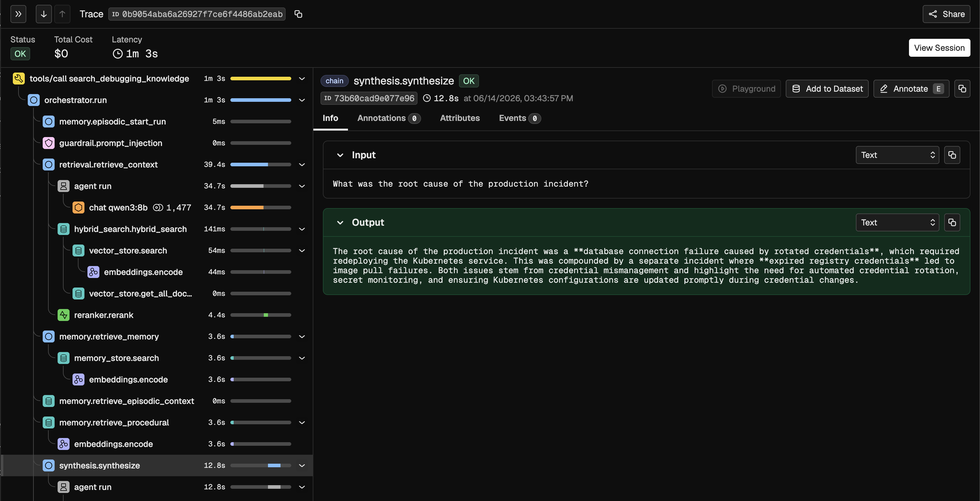Click the synthesis.synthesize tree row icon
The width and height of the screenshot is (980, 501).
tap(48, 465)
